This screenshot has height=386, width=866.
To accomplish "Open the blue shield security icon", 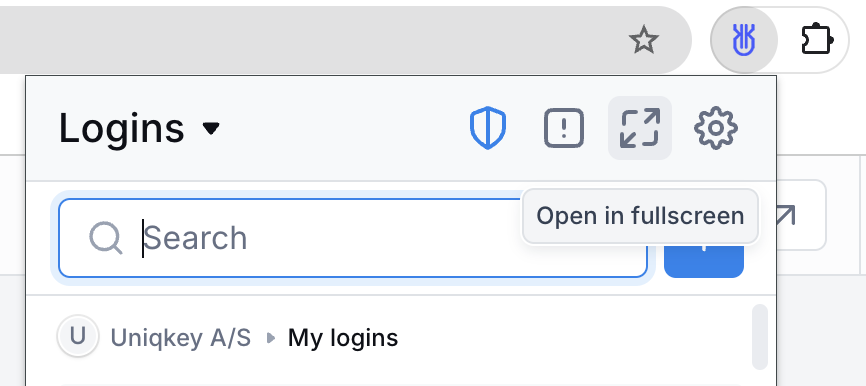I will (x=488, y=128).
